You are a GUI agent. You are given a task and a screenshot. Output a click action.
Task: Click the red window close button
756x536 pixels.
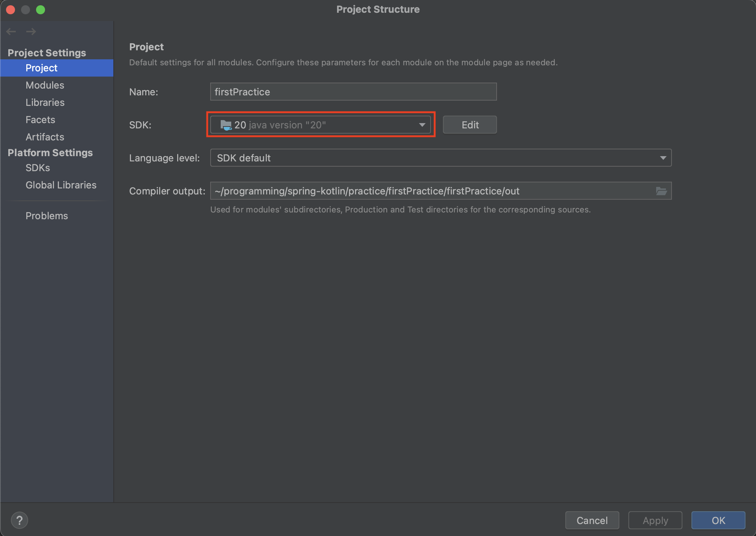tap(11, 10)
